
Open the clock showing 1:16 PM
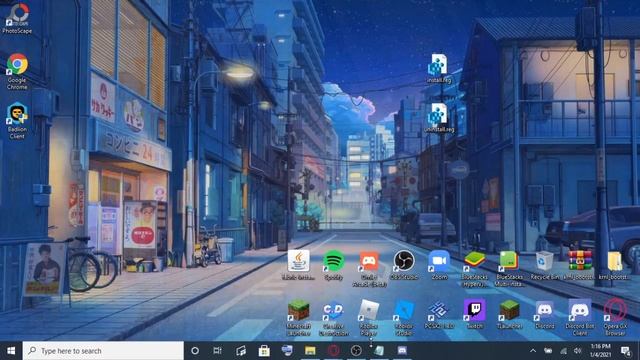point(600,351)
